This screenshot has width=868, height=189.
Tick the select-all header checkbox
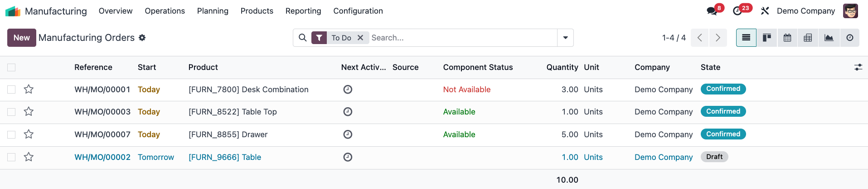[11, 67]
